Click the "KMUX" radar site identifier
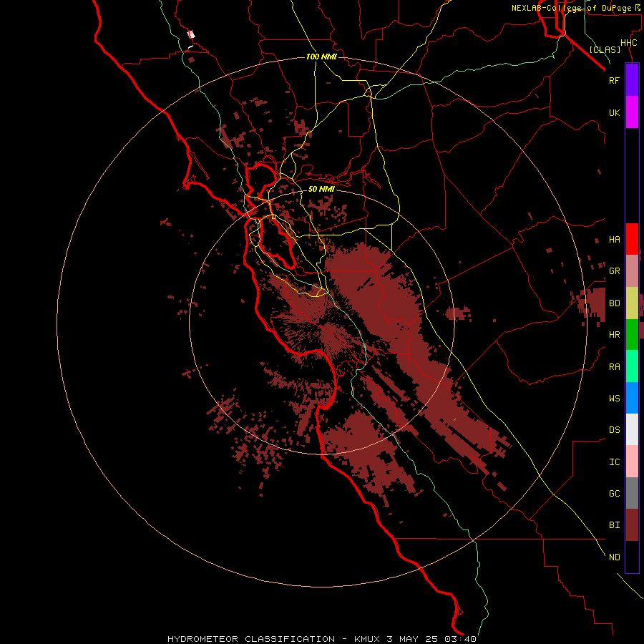This screenshot has width=644, height=644. [368, 639]
